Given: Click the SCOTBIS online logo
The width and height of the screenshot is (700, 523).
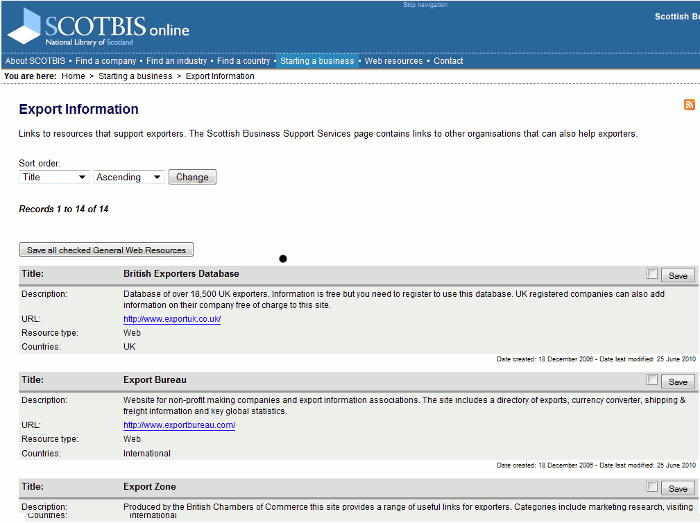Looking at the screenshot, I should [99, 27].
